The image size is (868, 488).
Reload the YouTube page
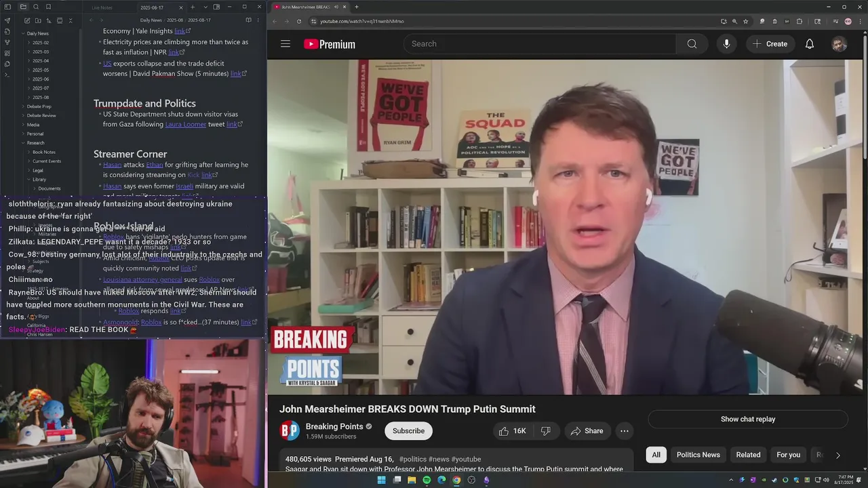tap(299, 21)
